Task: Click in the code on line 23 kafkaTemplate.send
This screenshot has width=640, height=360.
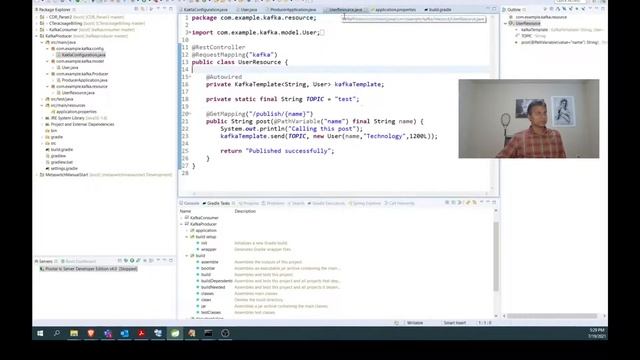Action: click(329, 136)
